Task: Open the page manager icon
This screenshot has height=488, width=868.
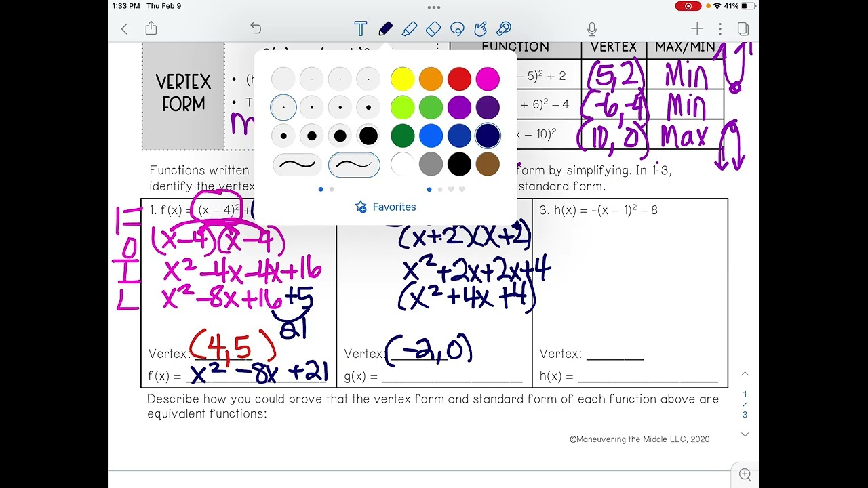Action: pyautogui.click(x=743, y=28)
